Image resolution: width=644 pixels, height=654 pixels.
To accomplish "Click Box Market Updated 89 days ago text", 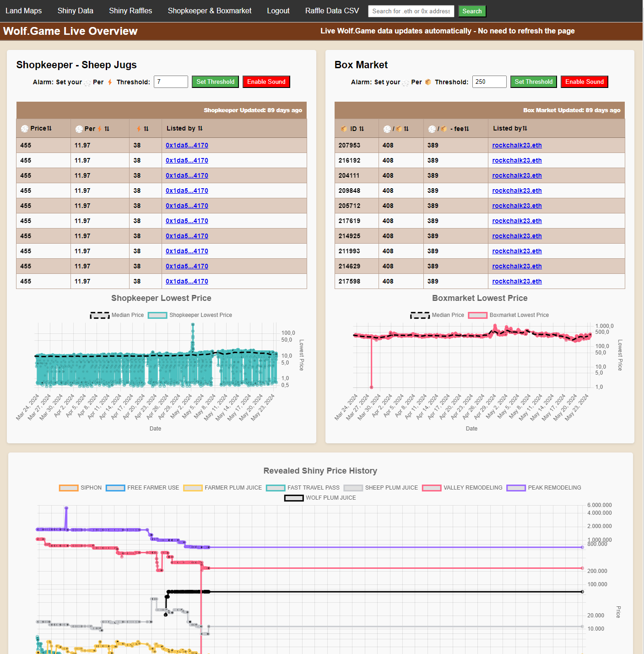I will 572,110.
